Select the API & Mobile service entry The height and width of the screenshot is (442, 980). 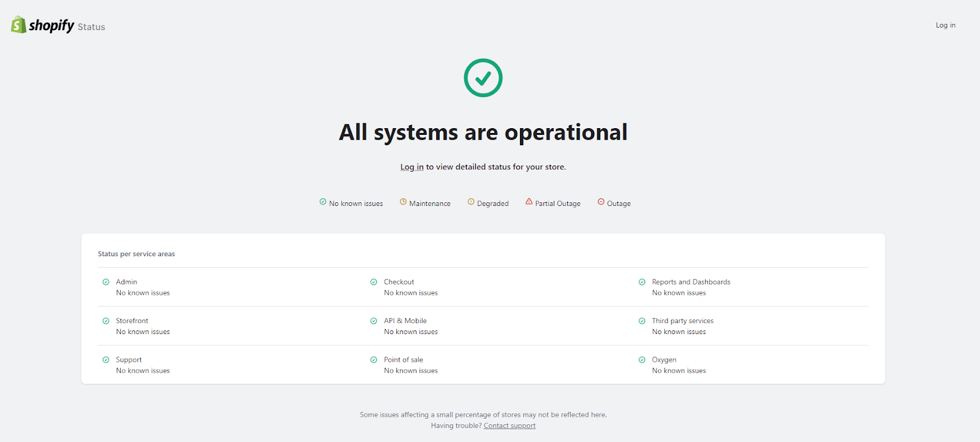(x=405, y=321)
